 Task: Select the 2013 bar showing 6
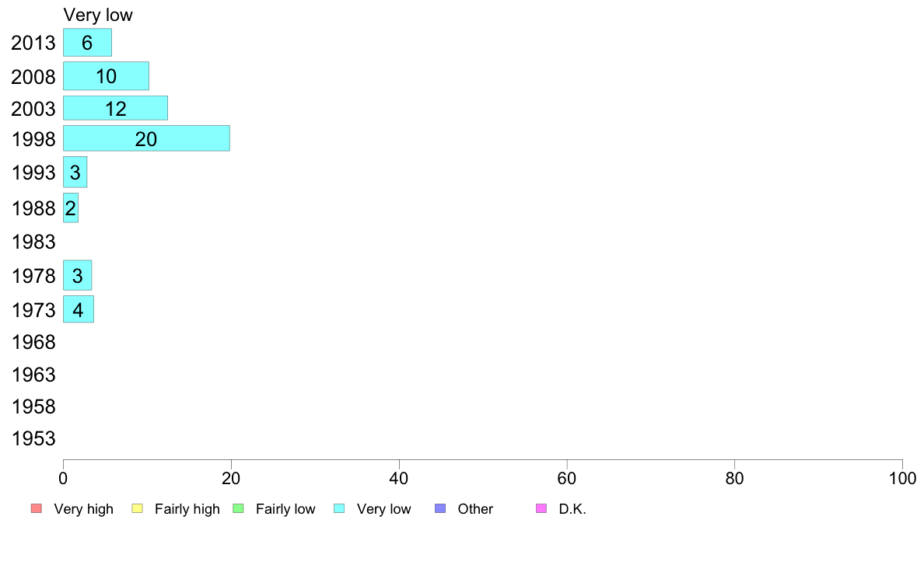(x=87, y=43)
